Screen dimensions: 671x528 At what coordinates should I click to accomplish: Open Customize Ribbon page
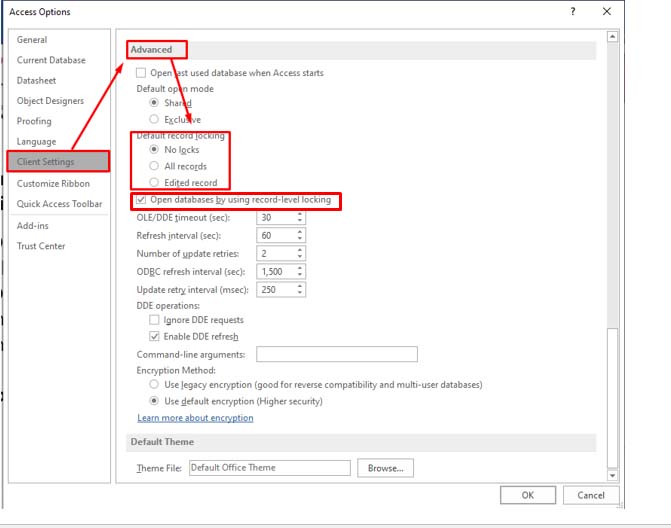click(53, 184)
